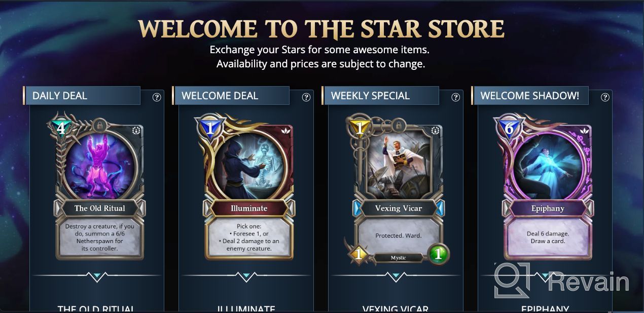
Task: Click the lock icon on The Old Ritual
Action: [x=100, y=124]
